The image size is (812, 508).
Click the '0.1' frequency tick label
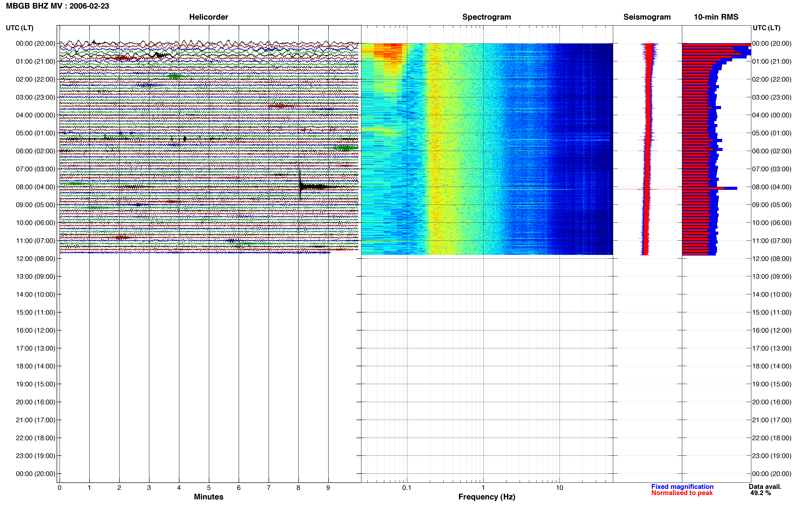(x=407, y=488)
